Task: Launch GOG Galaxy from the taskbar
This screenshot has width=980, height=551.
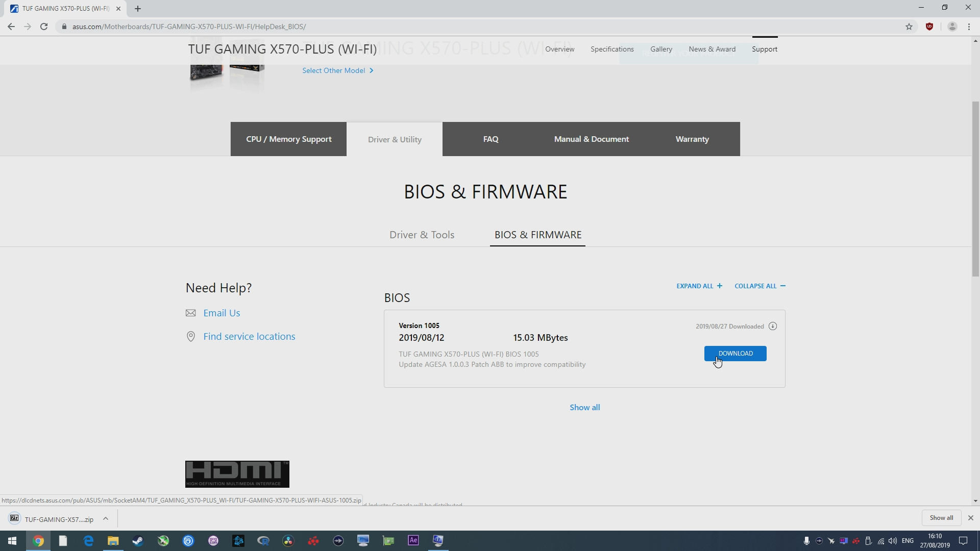Action: [x=213, y=541]
